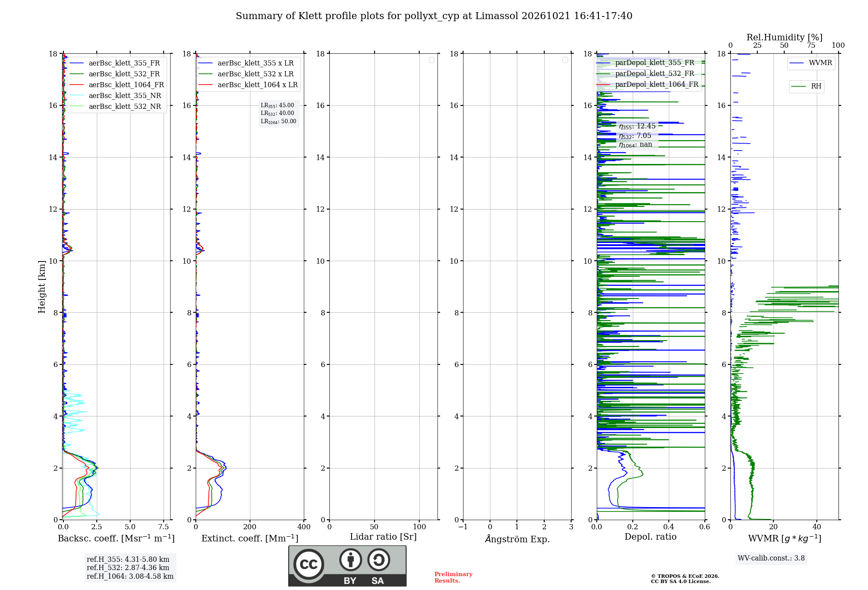Click the η355: 12.45 value
Image resolution: width=868 pixels, height=590 pixels.
637,126
